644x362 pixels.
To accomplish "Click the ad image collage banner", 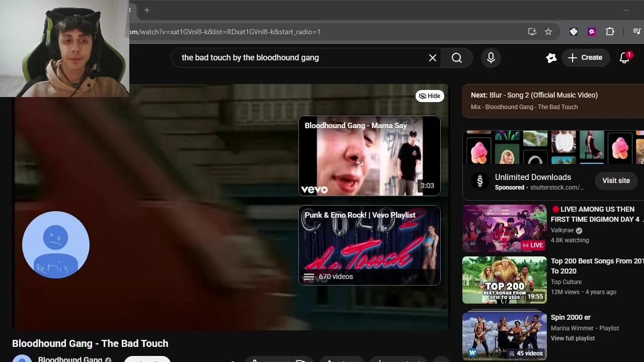I will coord(553,148).
